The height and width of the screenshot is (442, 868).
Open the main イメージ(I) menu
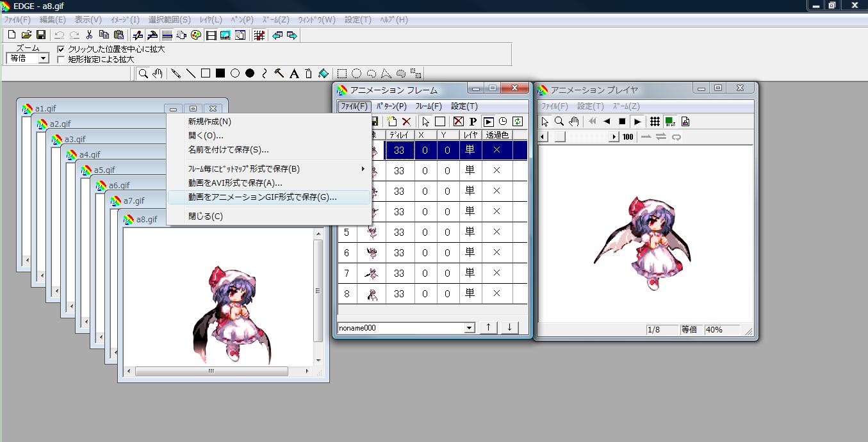click(125, 20)
